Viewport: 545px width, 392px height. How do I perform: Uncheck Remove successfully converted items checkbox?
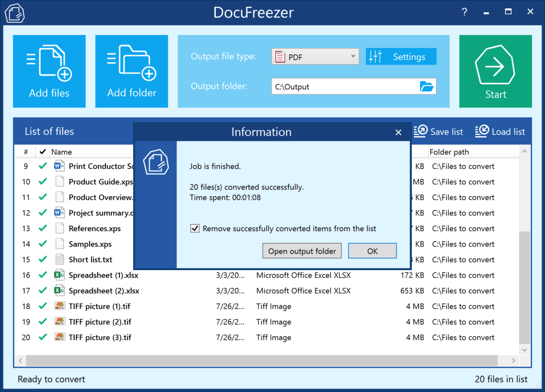pyautogui.click(x=195, y=229)
